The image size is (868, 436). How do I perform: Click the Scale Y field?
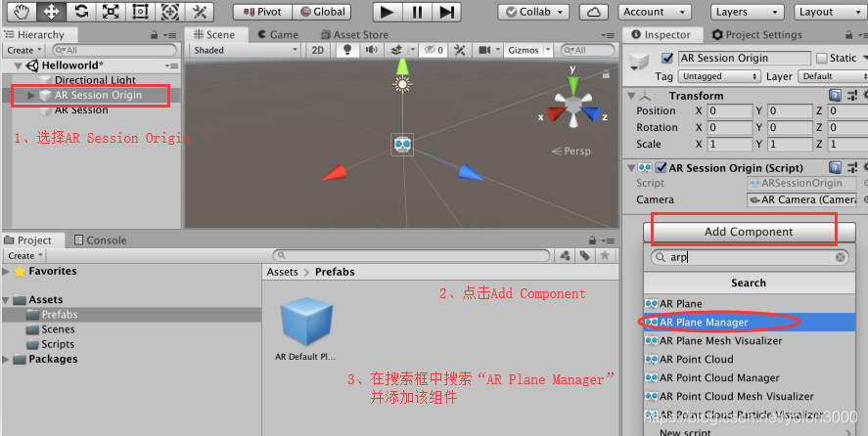click(x=790, y=145)
